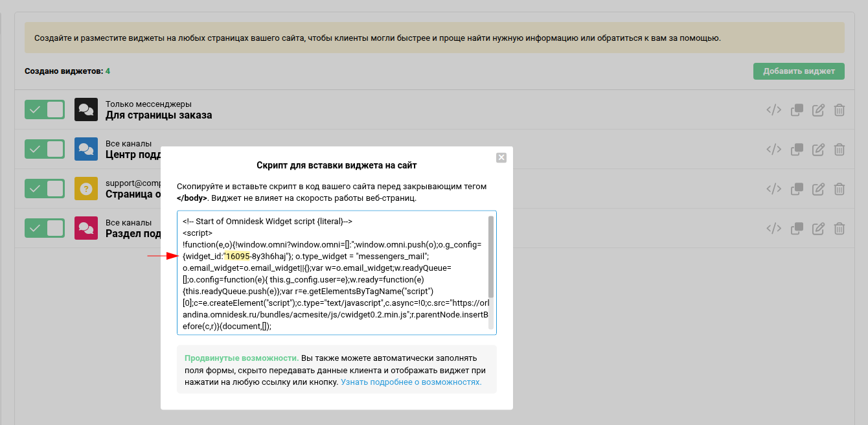
Task: Disable the Для страницы заказа widget toggle
Action: point(45,110)
